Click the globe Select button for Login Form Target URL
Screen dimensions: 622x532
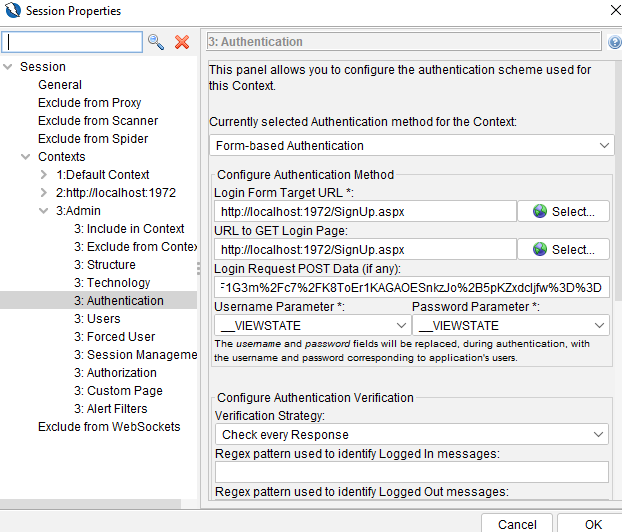[x=563, y=211]
